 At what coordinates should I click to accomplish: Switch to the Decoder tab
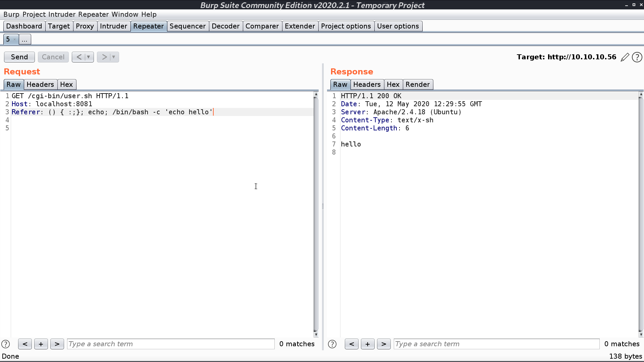(x=225, y=26)
